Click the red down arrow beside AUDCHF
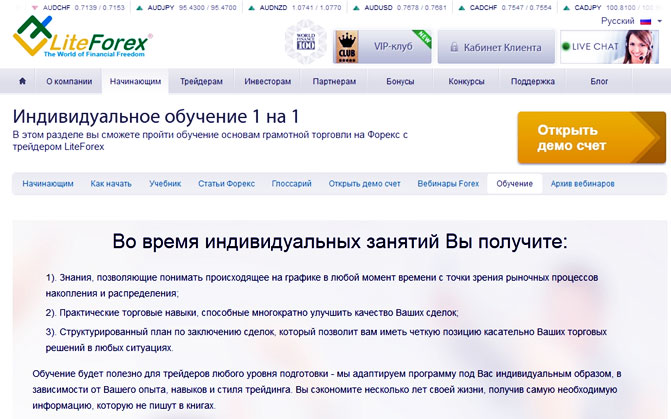Image resolution: width=671 pixels, height=419 pixels. [x=35, y=8]
